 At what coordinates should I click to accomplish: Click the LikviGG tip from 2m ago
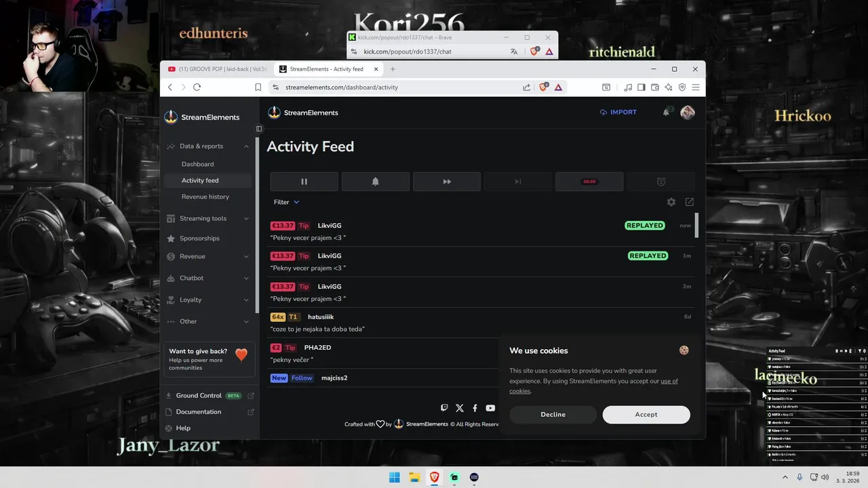point(481,292)
